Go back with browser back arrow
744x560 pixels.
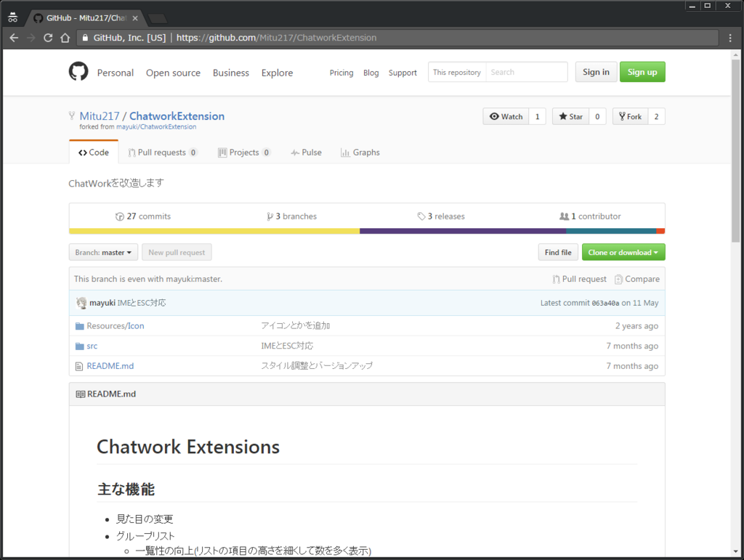[14, 38]
